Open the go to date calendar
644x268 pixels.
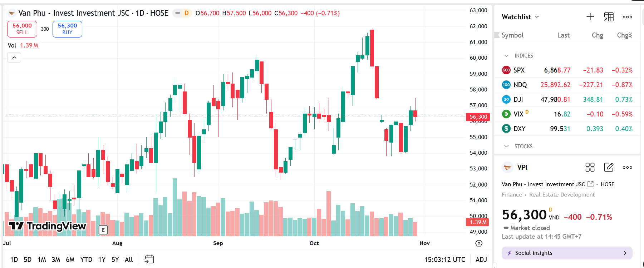149,259
